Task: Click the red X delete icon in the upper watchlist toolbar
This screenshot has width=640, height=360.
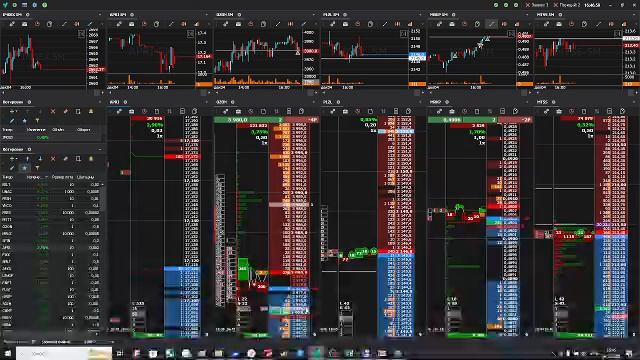Action: 53,111
